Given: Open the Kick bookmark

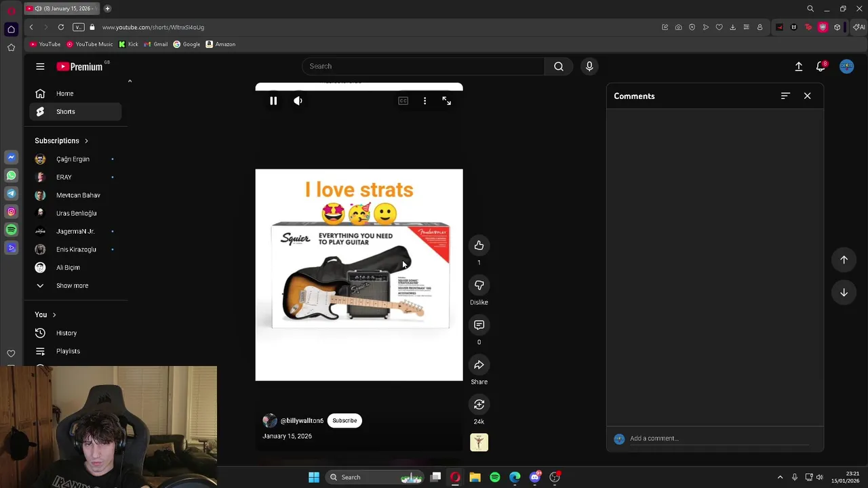Looking at the screenshot, I should [x=128, y=44].
